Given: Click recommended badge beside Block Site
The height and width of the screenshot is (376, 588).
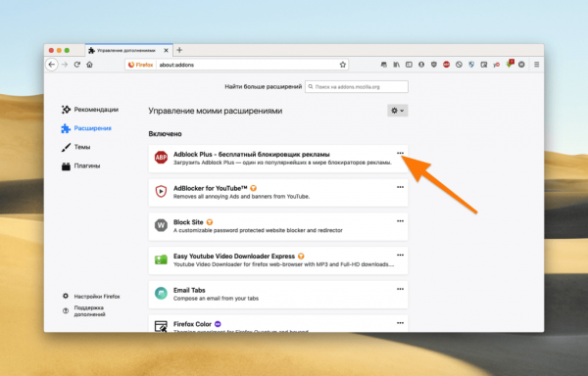Looking at the screenshot, I should pos(210,222).
